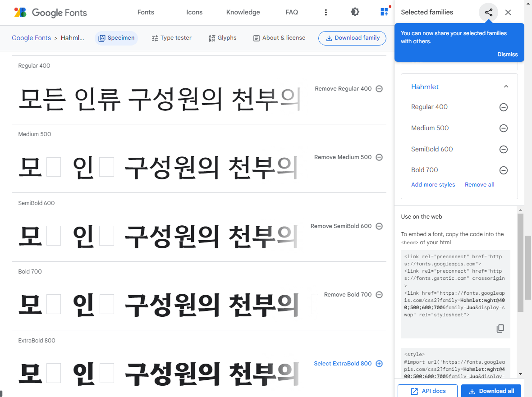The image size is (532, 397).
Task: Select ExtraBold 800 with plus icon
Action: pos(379,364)
